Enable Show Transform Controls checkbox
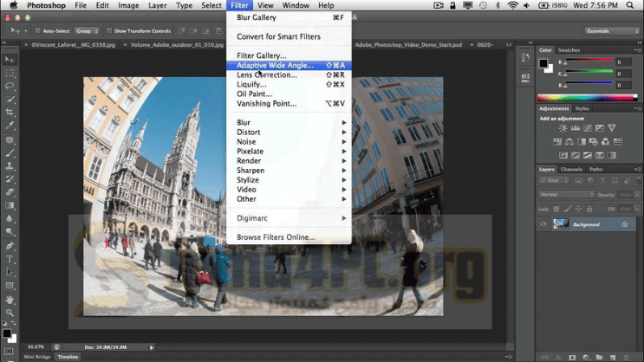 [109, 31]
